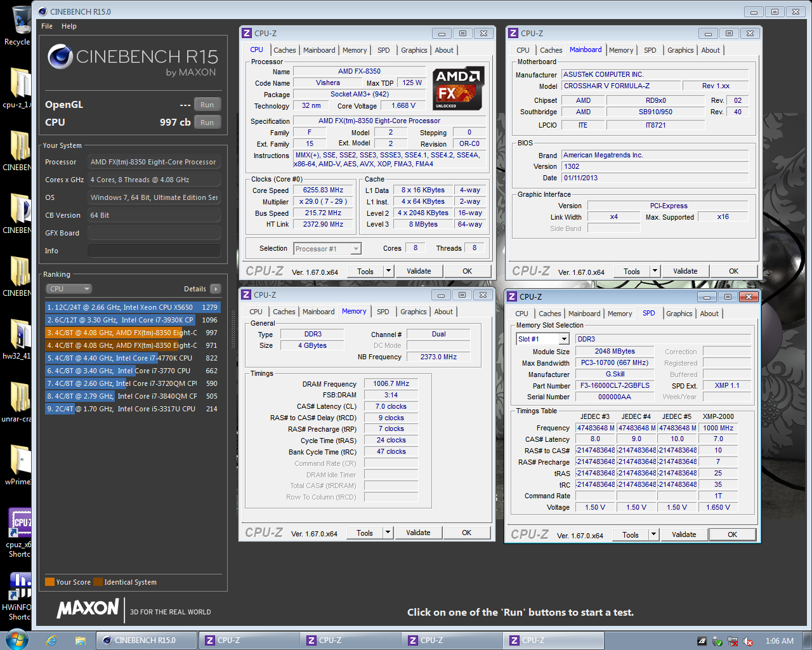Viewport: 812px width, 650px height.
Task: Open Windows Explorer from the taskbar
Action: (x=80, y=640)
